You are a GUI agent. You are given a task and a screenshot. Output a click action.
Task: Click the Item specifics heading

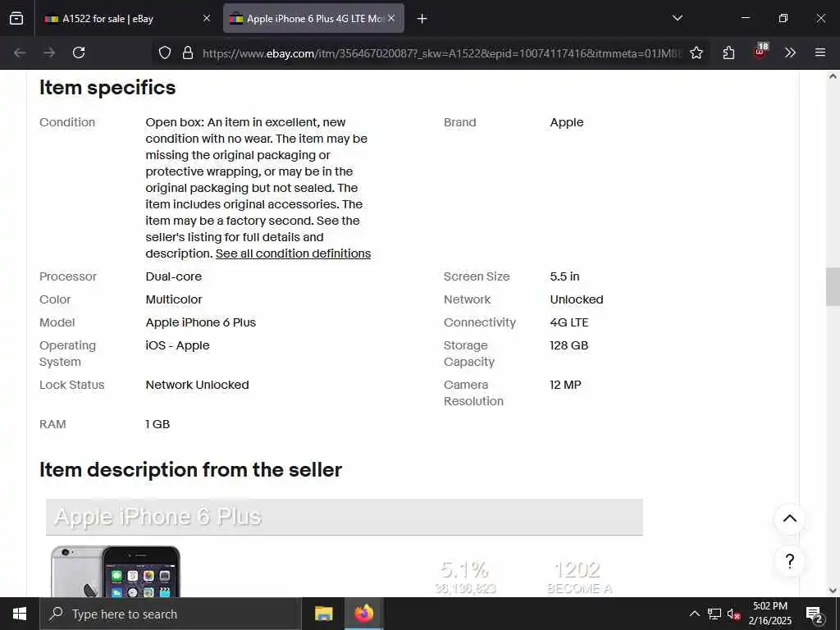107,88
